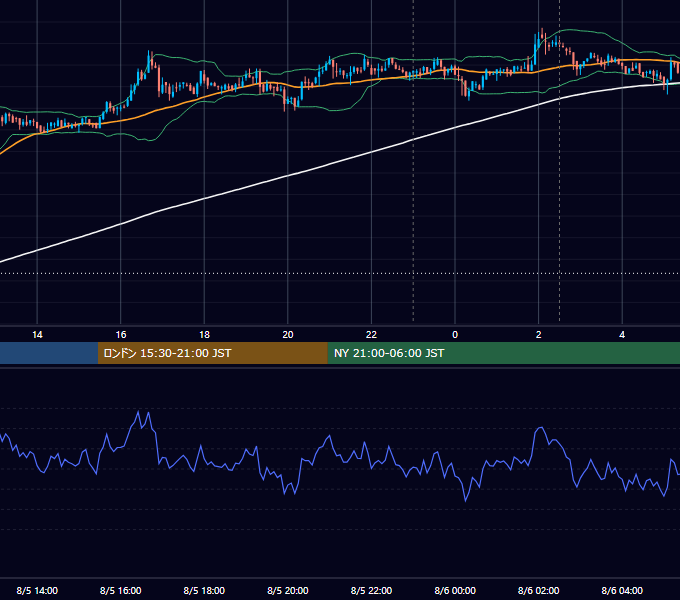
Task: Click the 8/5 22:00 date label
Action: click(x=371, y=590)
